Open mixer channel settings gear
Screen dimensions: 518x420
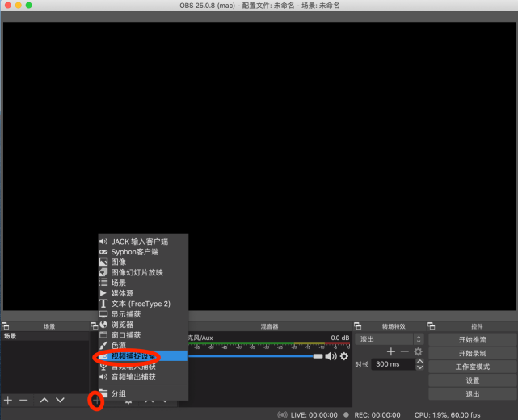(344, 356)
